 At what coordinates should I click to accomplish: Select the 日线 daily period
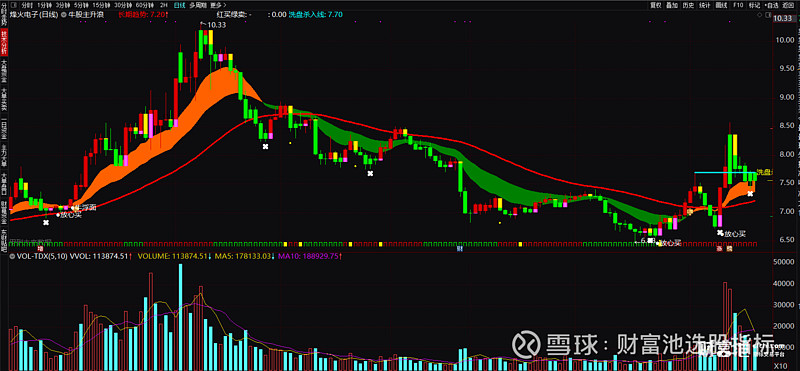point(179,6)
